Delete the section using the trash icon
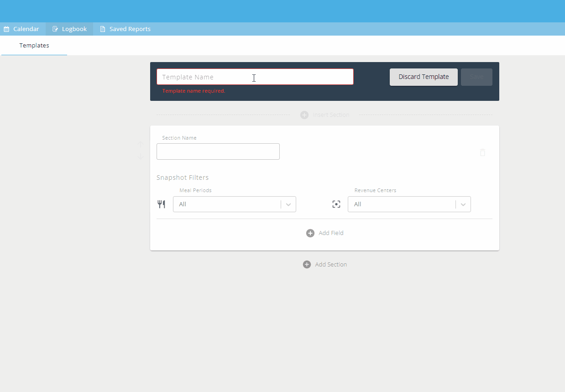 (482, 152)
